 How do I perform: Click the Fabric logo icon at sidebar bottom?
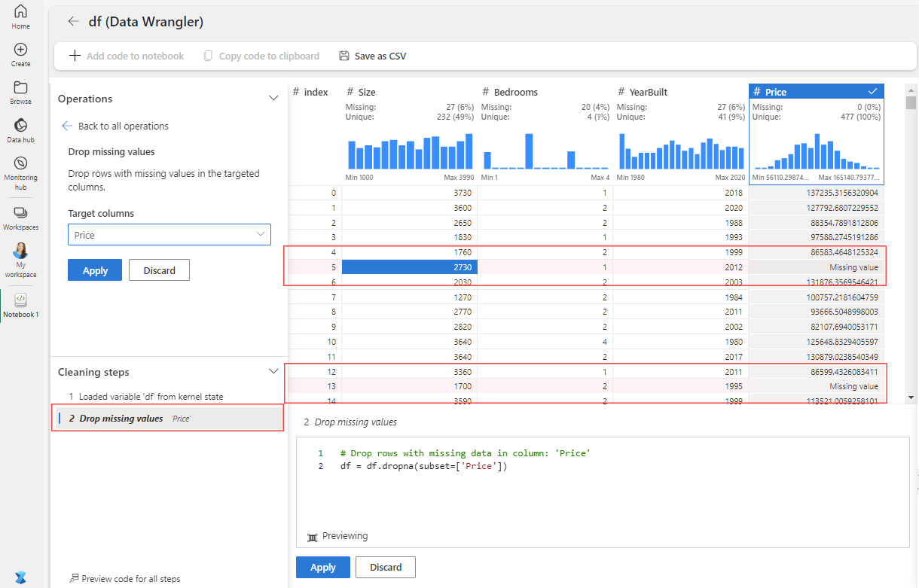pos(20,577)
